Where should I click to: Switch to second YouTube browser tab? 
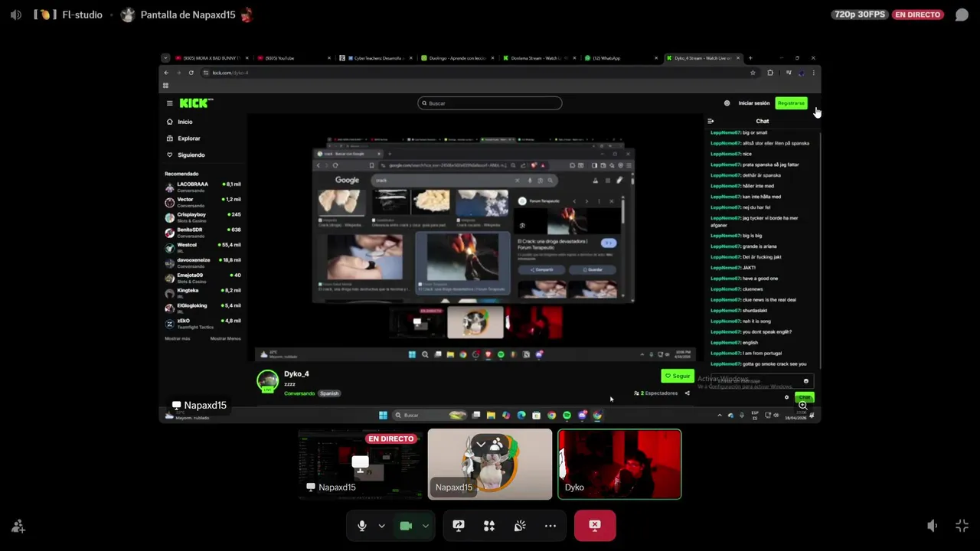[x=293, y=58]
